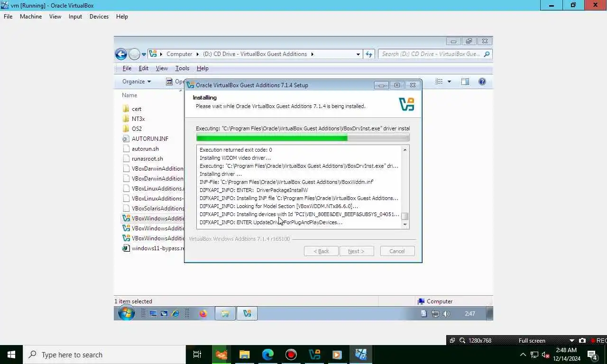The width and height of the screenshot is (607, 364).
Task: Open Firefox from the guest taskbar
Action: pyautogui.click(x=203, y=314)
